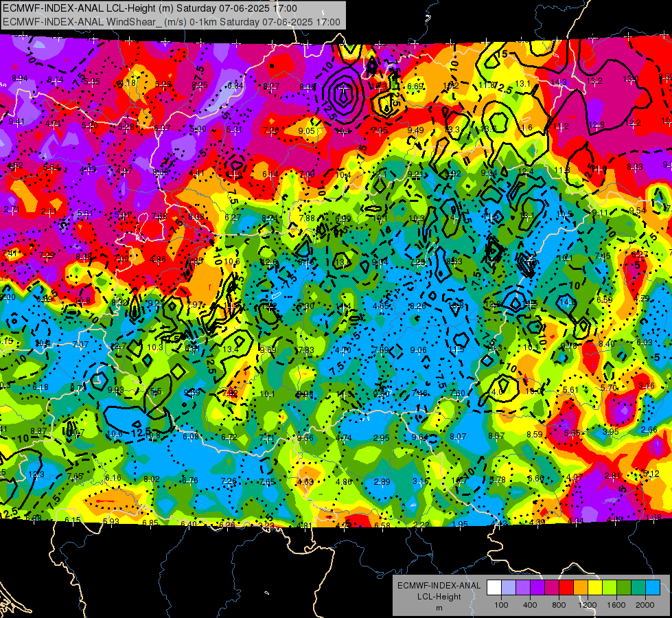Click the grid value '4.03'

tap(88, 170)
